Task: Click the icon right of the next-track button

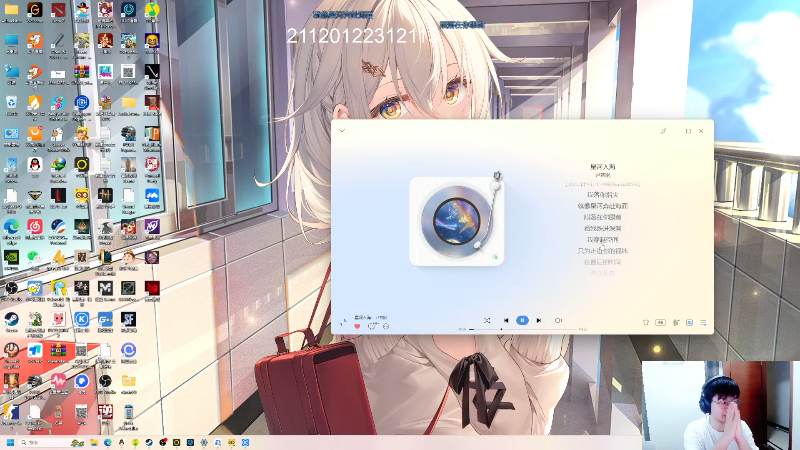Action: click(x=558, y=320)
